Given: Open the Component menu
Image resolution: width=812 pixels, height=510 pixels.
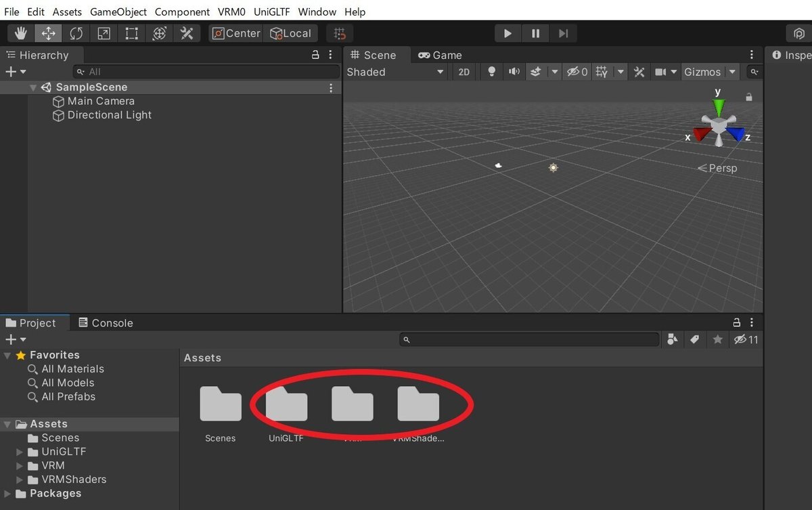Looking at the screenshot, I should tap(182, 12).
